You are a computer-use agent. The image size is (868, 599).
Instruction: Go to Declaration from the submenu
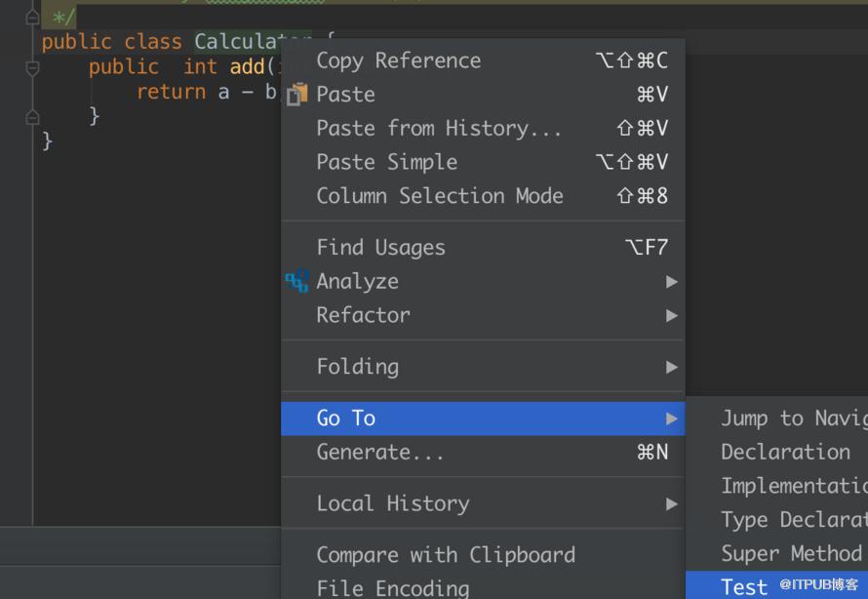click(777, 453)
